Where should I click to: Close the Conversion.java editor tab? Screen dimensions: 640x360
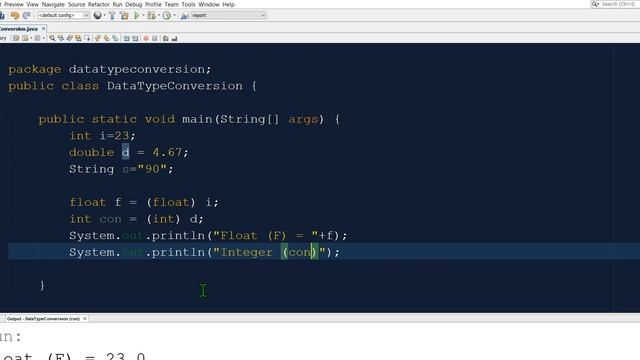pos(43,29)
